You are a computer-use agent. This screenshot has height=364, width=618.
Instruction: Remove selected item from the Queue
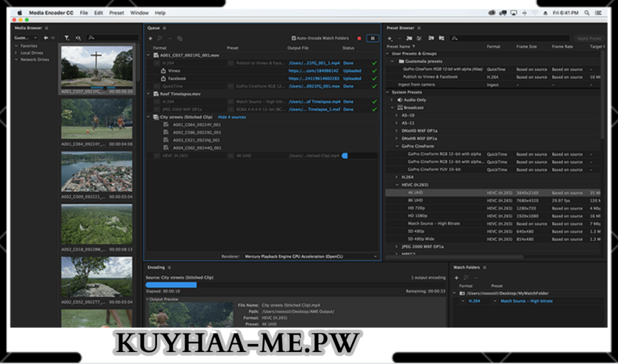pyautogui.click(x=170, y=38)
